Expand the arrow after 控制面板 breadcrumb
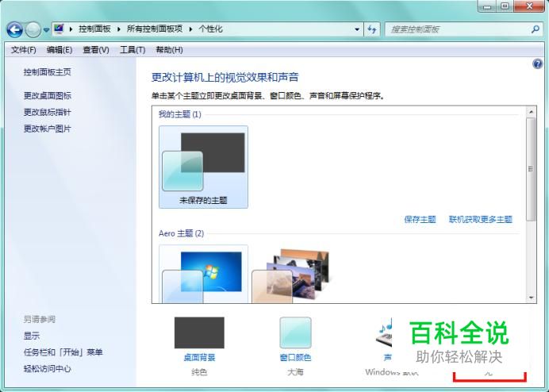549x392 pixels. [x=119, y=29]
